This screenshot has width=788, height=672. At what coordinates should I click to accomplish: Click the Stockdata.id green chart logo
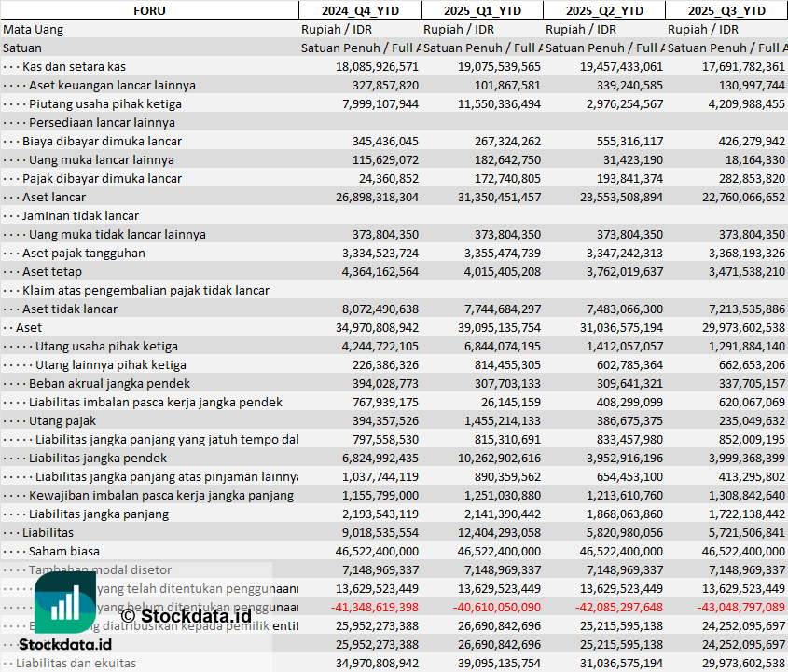64,602
